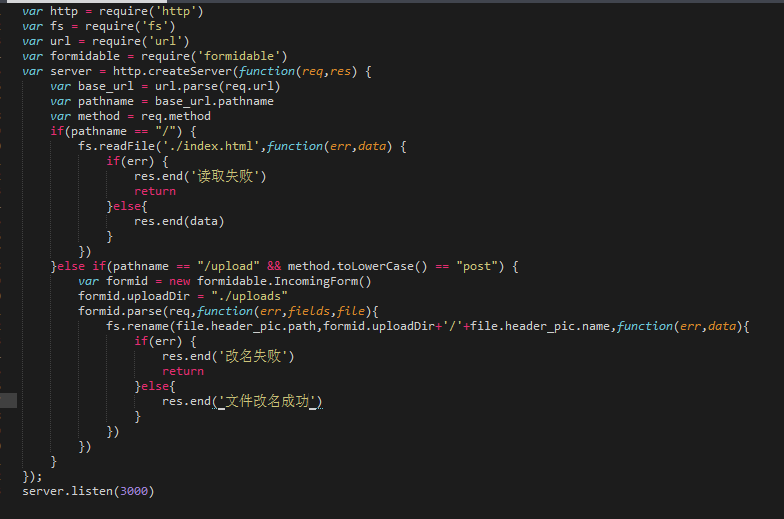The width and height of the screenshot is (784, 519).
Task: Click server.listen call on last line
Action: (67, 491)
